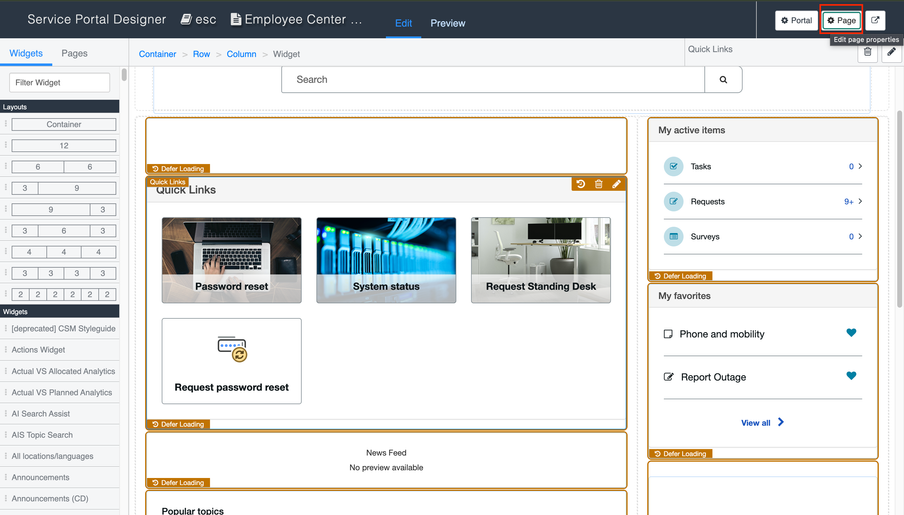Click the Search input field
Image resolution: width=904 pixels, height=515 pixels.
pos(493,80)
